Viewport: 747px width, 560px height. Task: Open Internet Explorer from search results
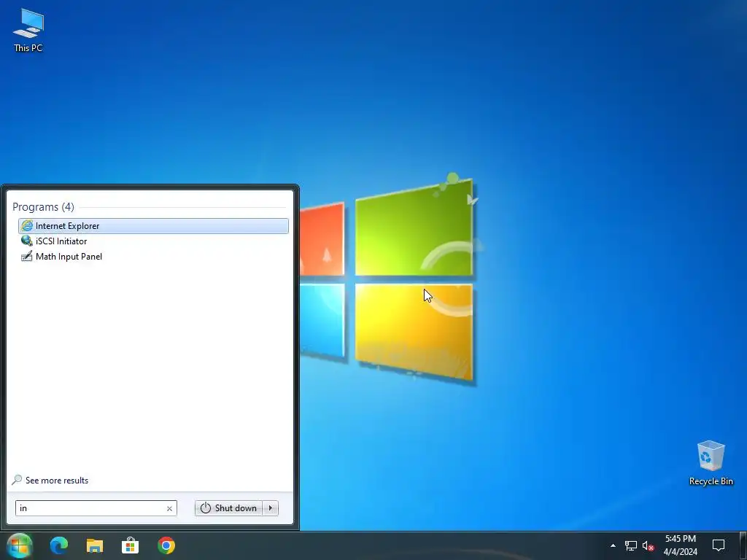[153, 226]
